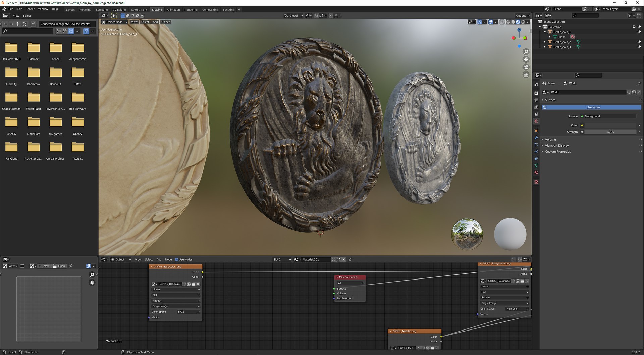Select wireframe viewport shading mode
The width and height of the screenshot is (644, 355).
pyautogui.click(x=508, y=22)
